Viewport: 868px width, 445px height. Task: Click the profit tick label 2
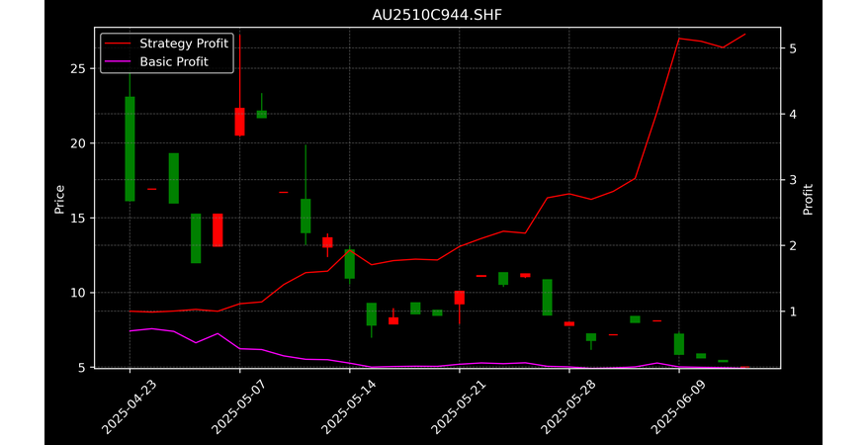793,246
